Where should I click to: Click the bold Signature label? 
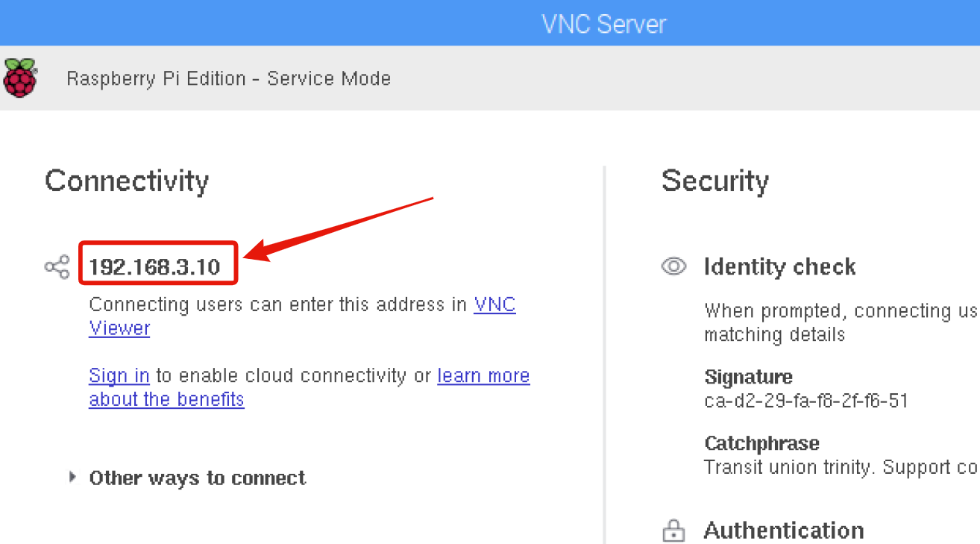pos(748,377)
